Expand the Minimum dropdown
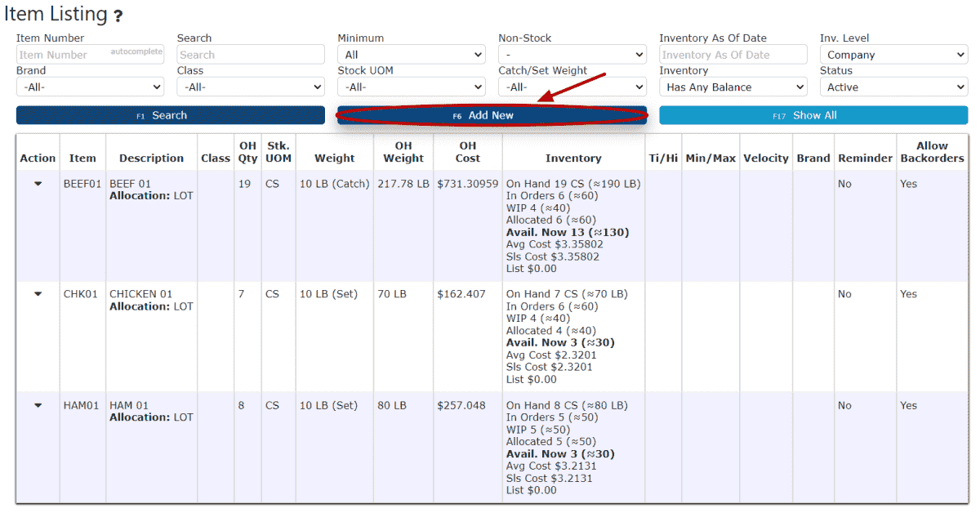 pos(412,55)
